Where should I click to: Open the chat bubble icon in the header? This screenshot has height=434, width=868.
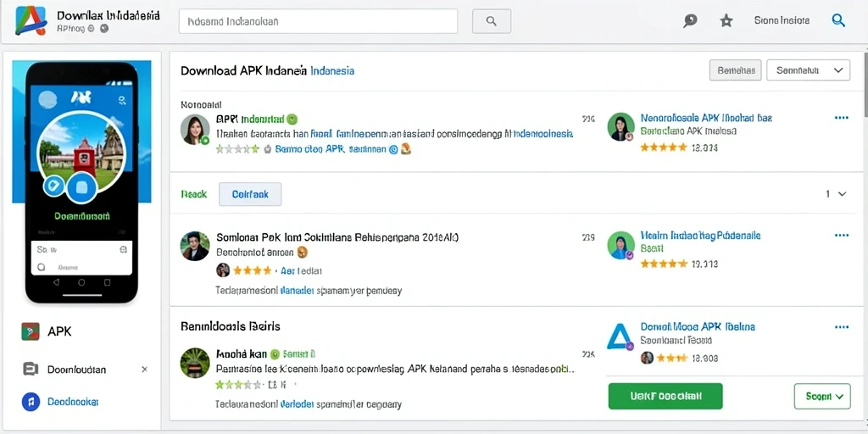point(690,21)
